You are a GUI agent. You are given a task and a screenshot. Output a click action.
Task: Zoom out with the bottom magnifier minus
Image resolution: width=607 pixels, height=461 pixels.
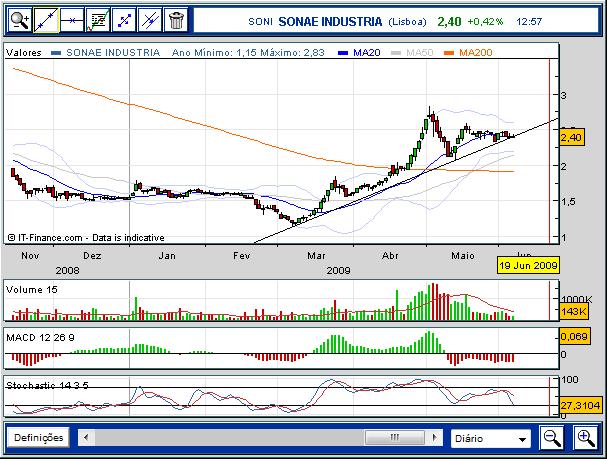click(552, 437)
